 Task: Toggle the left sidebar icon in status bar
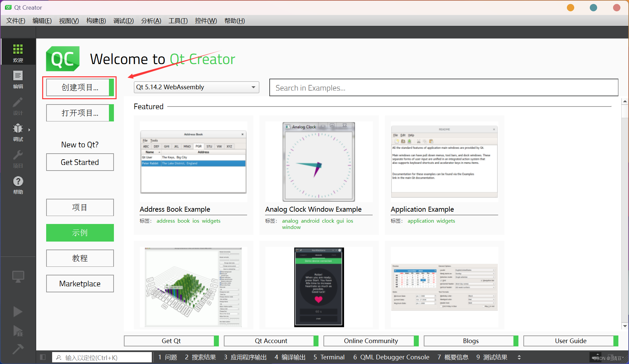43,357
